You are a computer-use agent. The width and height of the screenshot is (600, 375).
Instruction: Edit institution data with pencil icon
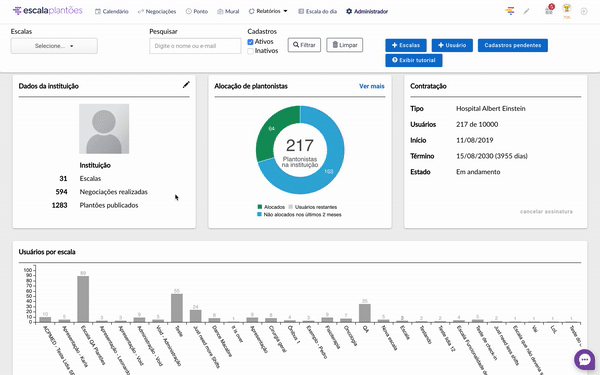pyautogui.click(x=186, y=85)
